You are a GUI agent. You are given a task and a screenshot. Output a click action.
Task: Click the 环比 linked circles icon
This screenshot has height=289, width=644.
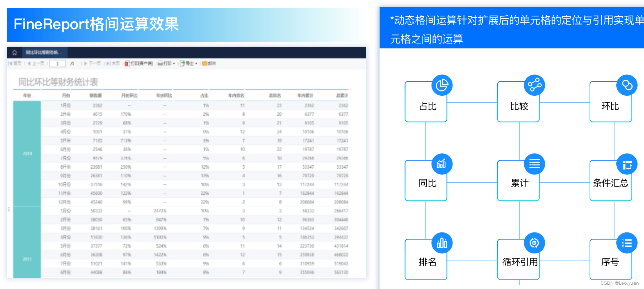click(x=627, y=85)
